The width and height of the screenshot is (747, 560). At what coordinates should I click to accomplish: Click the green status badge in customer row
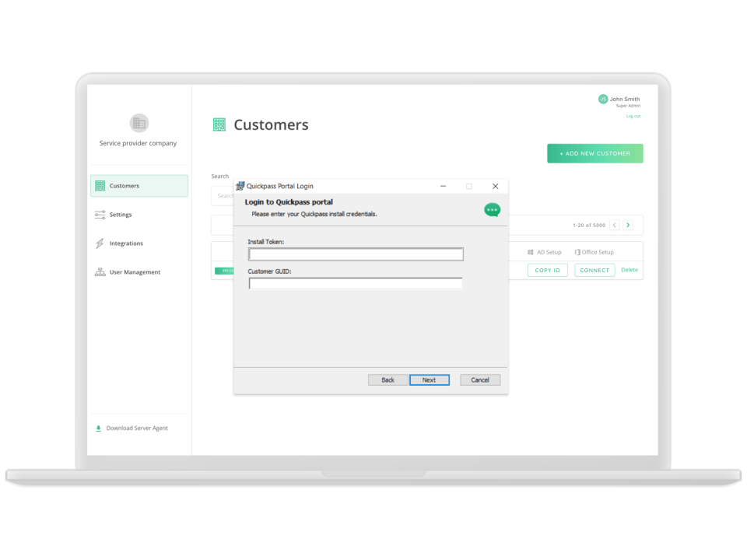pyautogui.click(x=224, y=271)
